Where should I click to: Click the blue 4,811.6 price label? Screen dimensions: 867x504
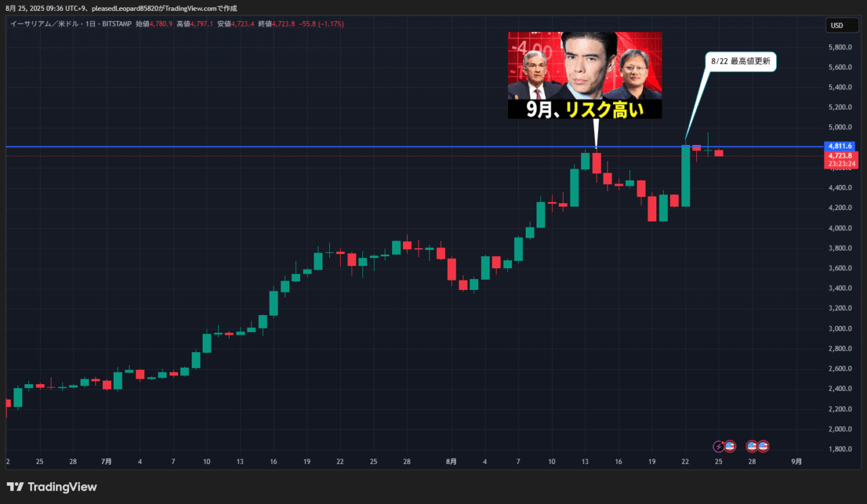click(x=840, y=146)
